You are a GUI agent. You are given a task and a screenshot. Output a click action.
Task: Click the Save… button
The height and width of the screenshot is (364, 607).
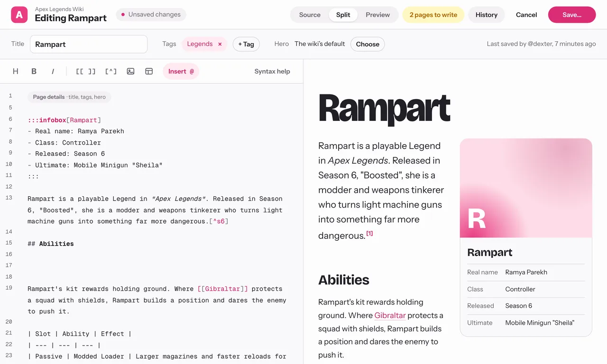[572, 15]
